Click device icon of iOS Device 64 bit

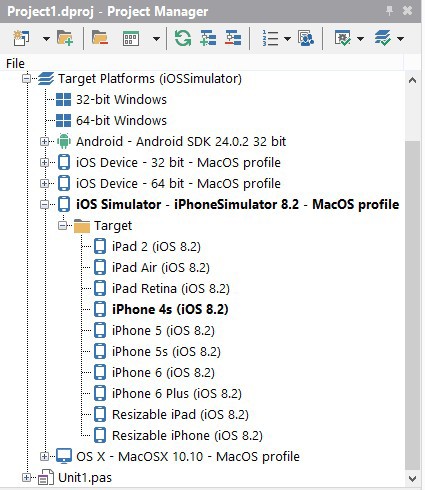click(x=64, y=183)
